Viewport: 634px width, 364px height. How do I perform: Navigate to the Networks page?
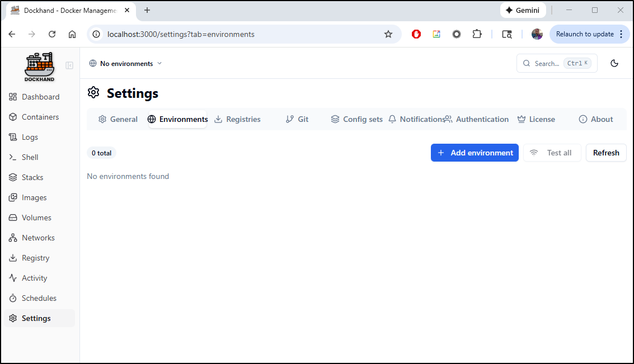point(38,238)
